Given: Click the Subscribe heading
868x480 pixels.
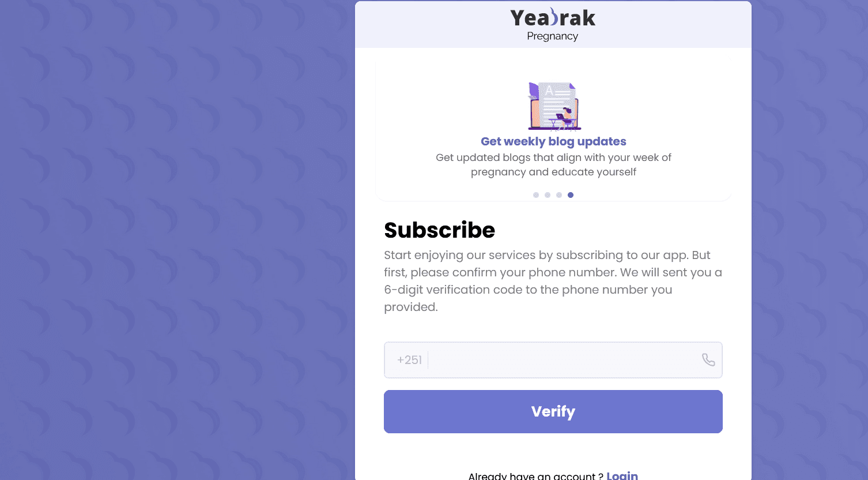Looking at the screenshot, I should (x=439, y=230).
